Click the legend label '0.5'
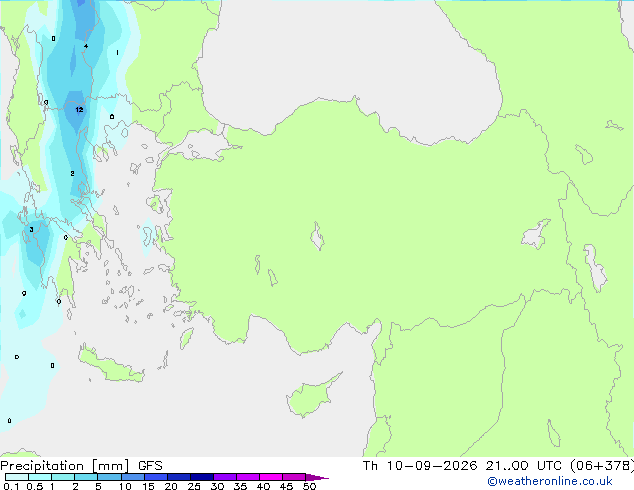 click(x=35, y=486)
